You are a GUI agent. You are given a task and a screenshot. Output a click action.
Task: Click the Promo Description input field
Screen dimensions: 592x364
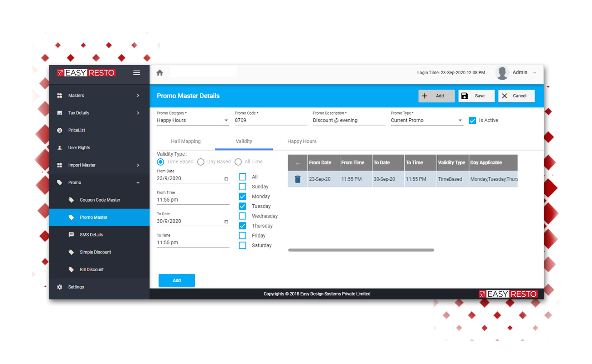point(349,121)
